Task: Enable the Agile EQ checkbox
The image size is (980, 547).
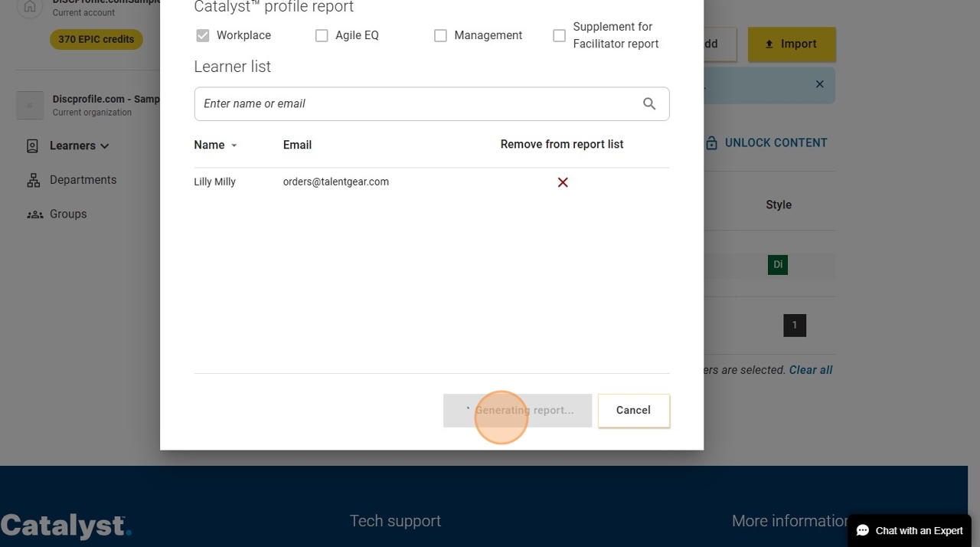Action: pos(322,35)
